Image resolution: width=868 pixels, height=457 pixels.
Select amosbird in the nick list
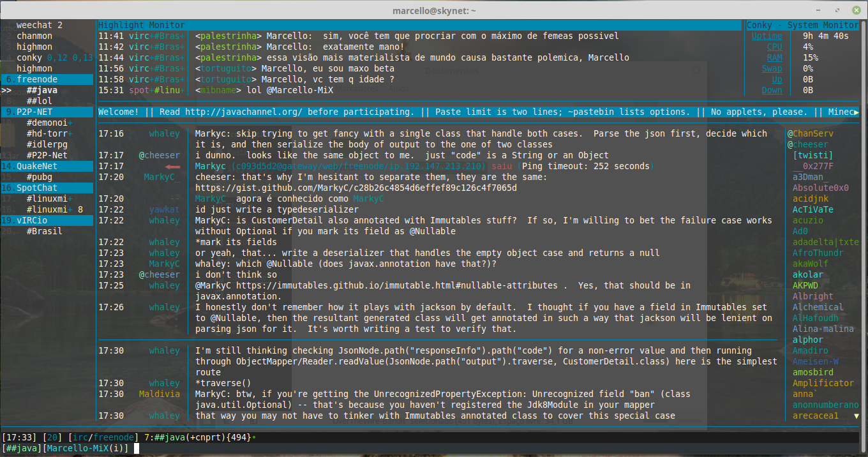(813, 372)
